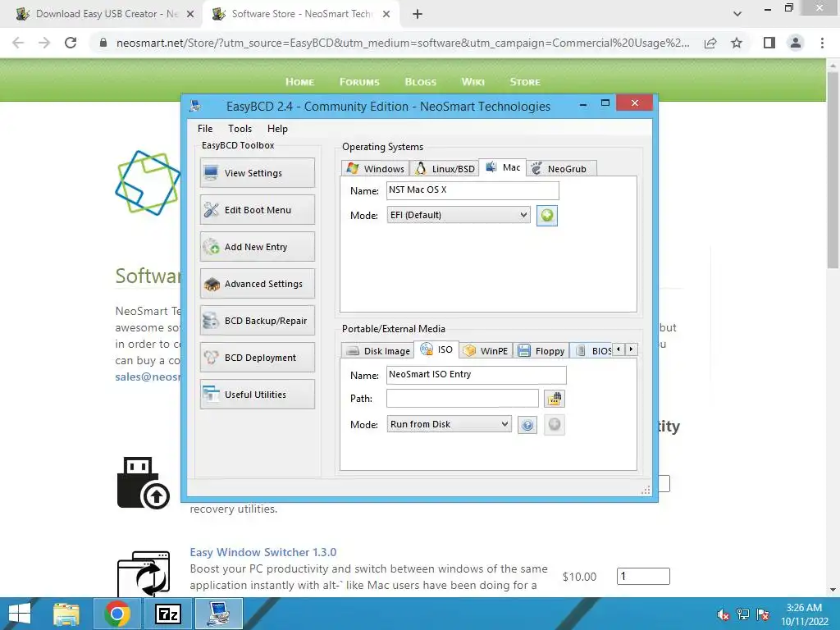Select the ISO media tab

click(x=436, y=349)
